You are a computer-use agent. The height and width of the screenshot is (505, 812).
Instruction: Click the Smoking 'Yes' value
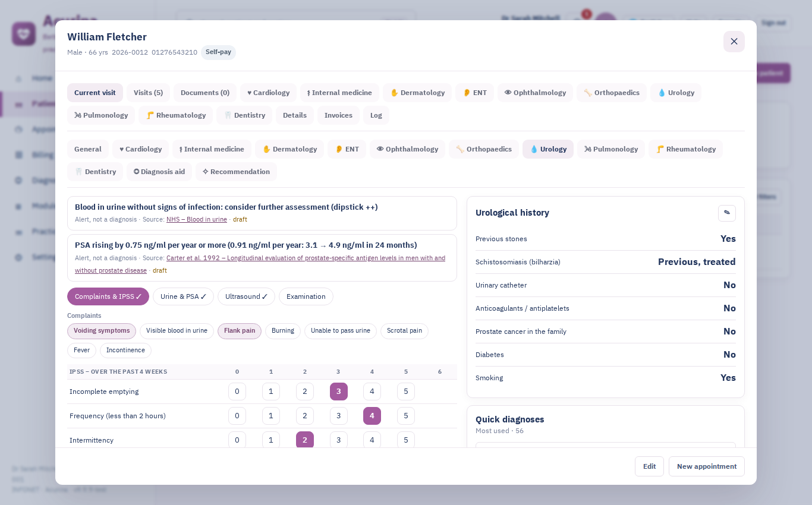pos(728,378)
